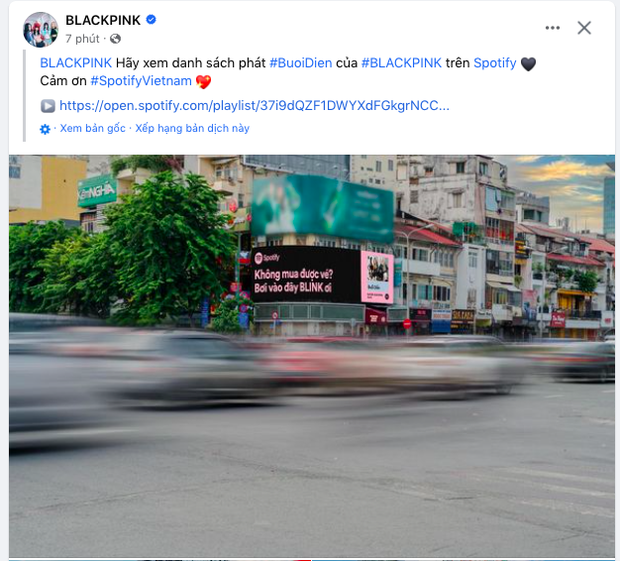
Task: Open the three-dot post options menu
Action: point(552,28)
